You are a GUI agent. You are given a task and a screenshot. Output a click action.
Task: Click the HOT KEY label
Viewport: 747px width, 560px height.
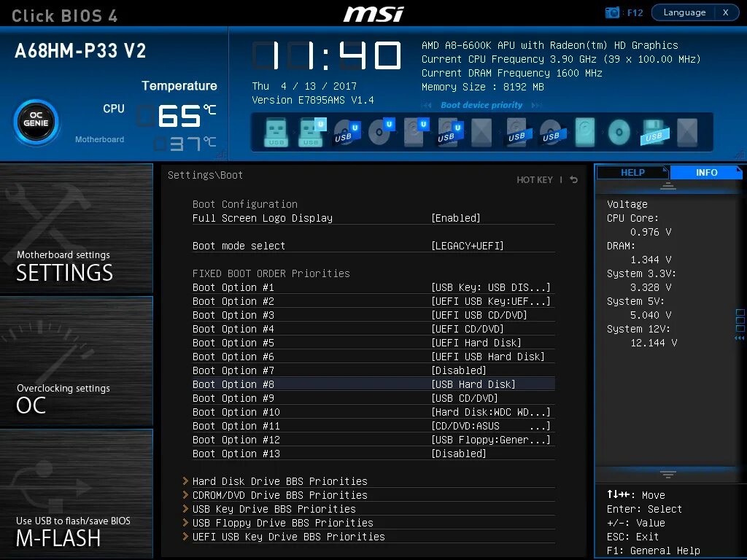535,179
